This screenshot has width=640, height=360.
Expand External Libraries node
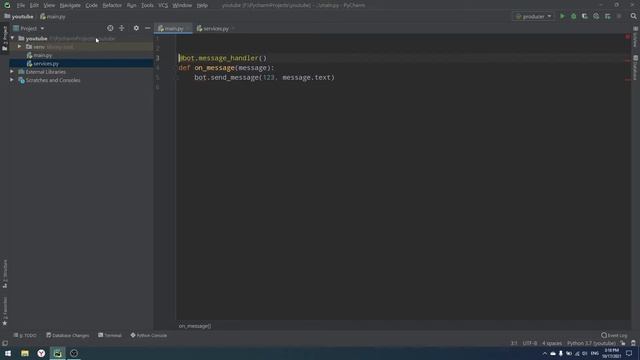12,71
